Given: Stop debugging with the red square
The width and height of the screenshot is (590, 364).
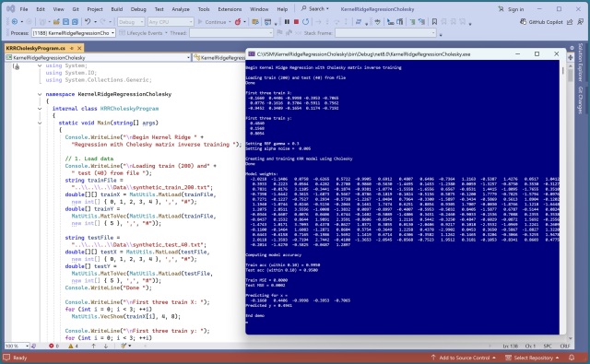Looking at the screenshot, I should (296, 22).
